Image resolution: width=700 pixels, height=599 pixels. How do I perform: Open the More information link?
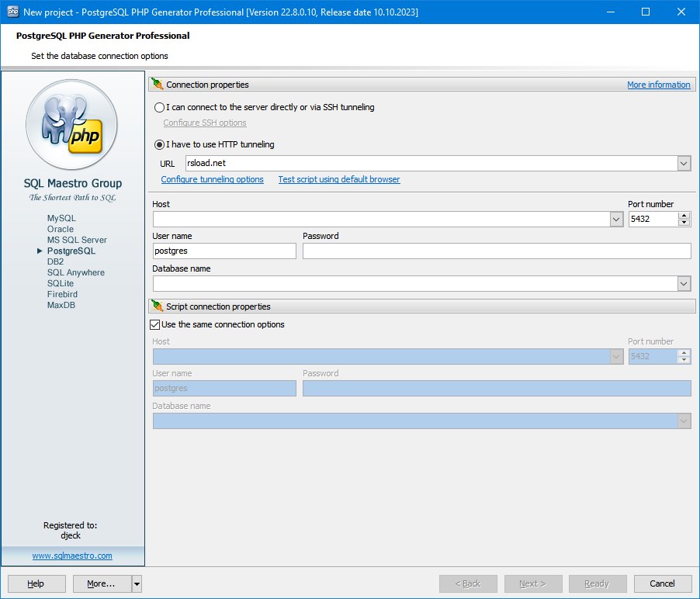tap(658, 85)
